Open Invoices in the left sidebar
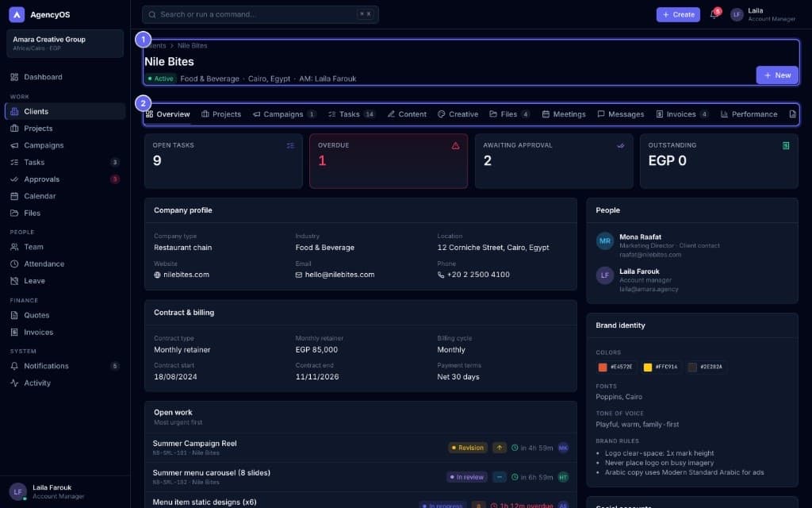 [x=65, y=333]
